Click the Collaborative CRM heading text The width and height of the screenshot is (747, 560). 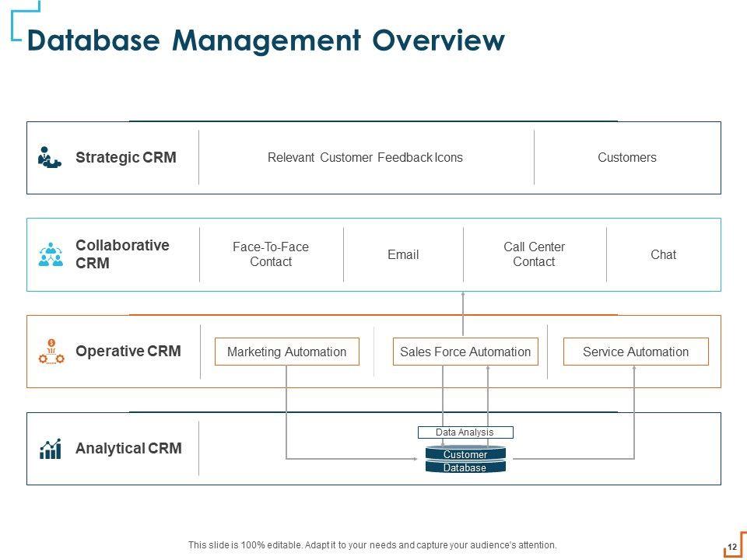click(x=122, y=254)
